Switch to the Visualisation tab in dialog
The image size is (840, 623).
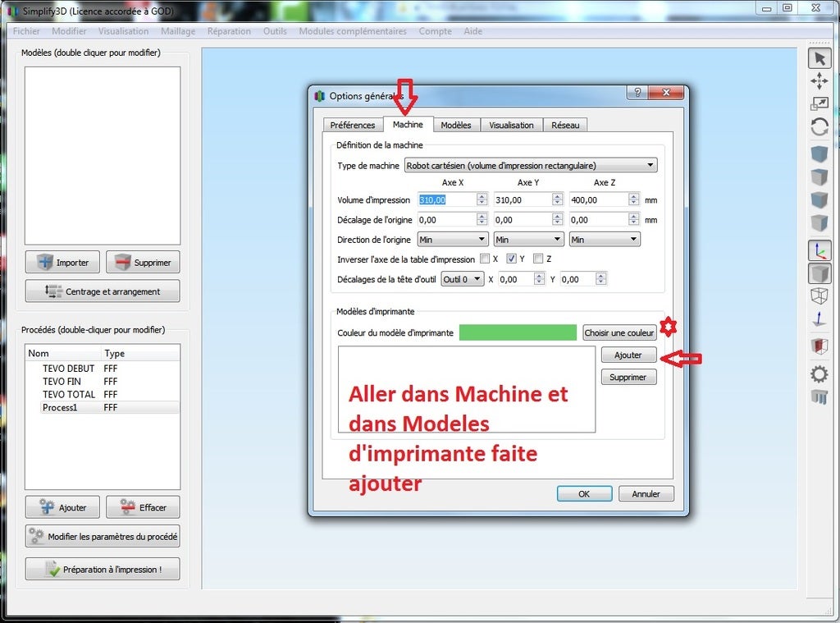point(511,125)
